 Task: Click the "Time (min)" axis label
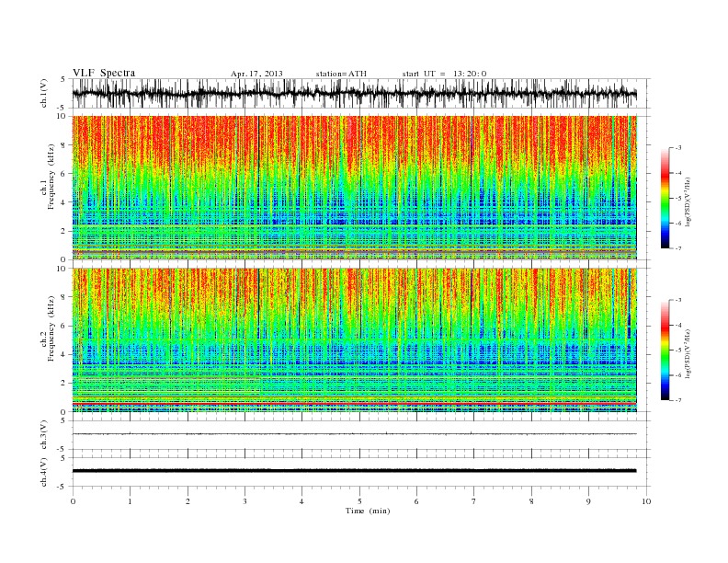pos(368,511)
